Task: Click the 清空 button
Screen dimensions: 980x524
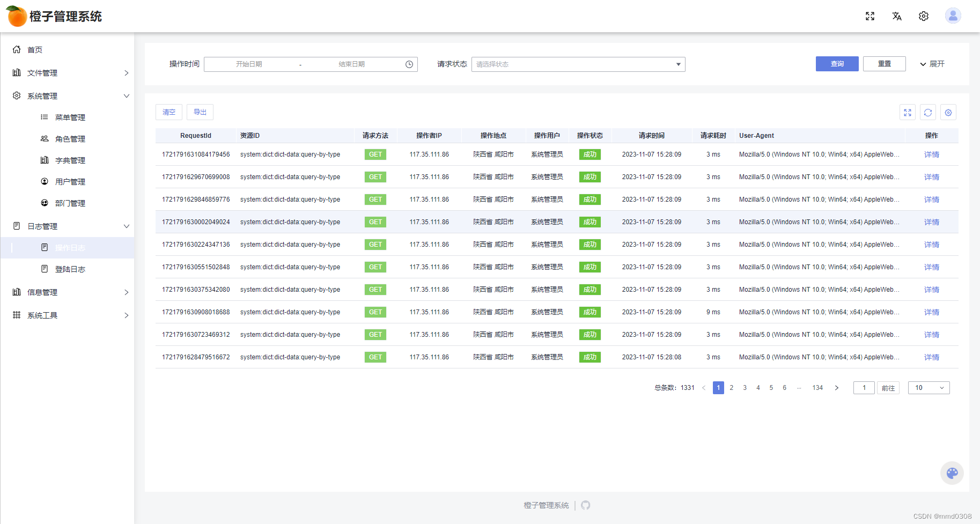Action: (169, 112)
